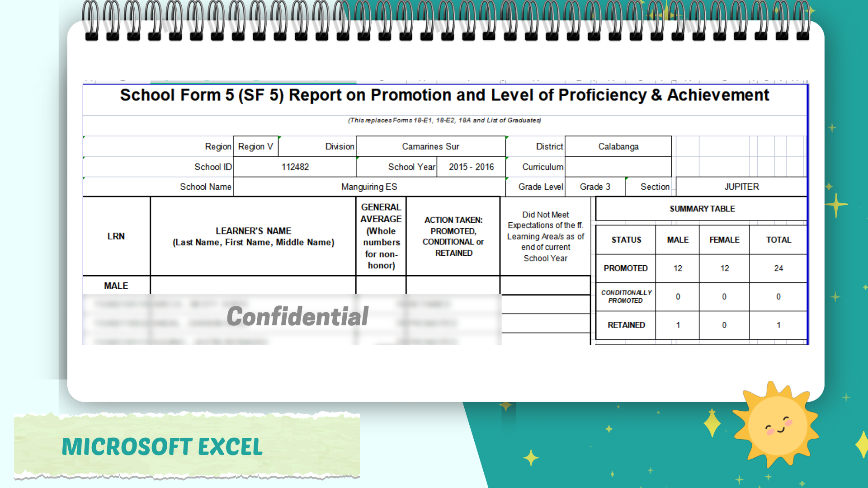Screen dimensions: 868x488
Task: Select the Grade 3 grade level cell
Action: (x=595, y=187)
